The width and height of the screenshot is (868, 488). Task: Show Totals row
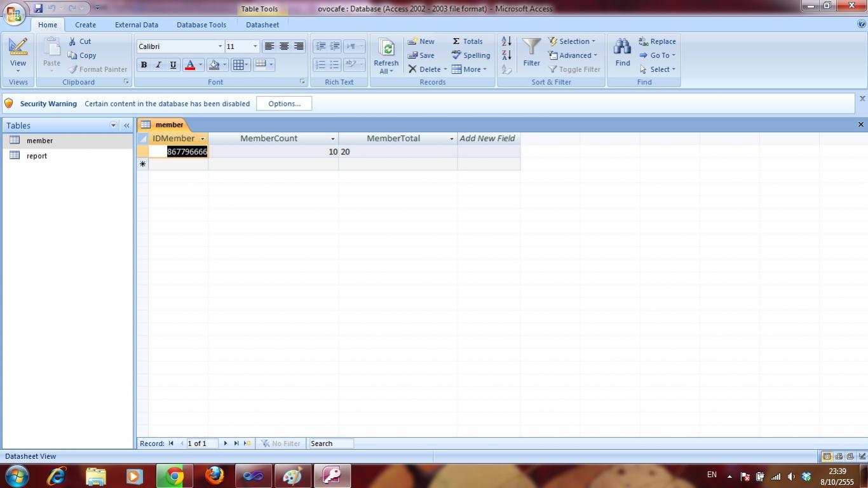point(467,41)
